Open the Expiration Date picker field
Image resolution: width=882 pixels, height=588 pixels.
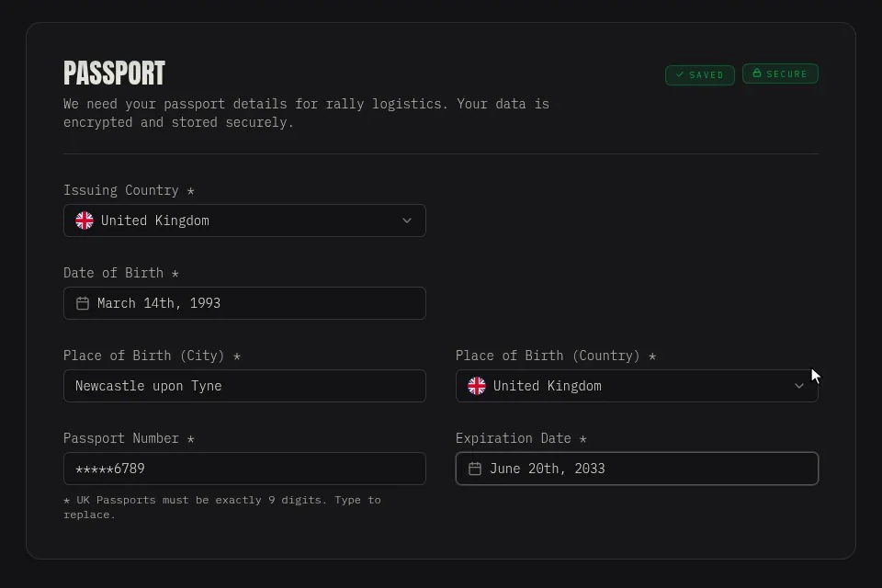point(637,469)
